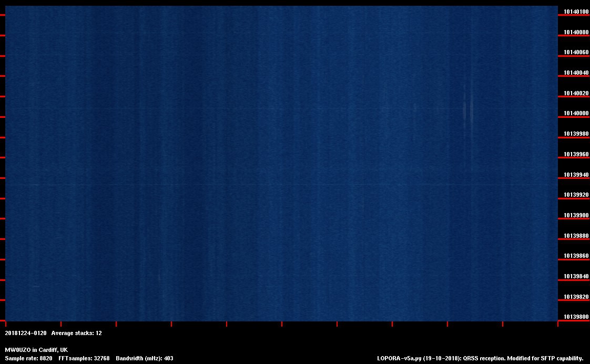Click the Average stacks: 12 text
This screenshot has height=364, width=590.
(76, 333)
